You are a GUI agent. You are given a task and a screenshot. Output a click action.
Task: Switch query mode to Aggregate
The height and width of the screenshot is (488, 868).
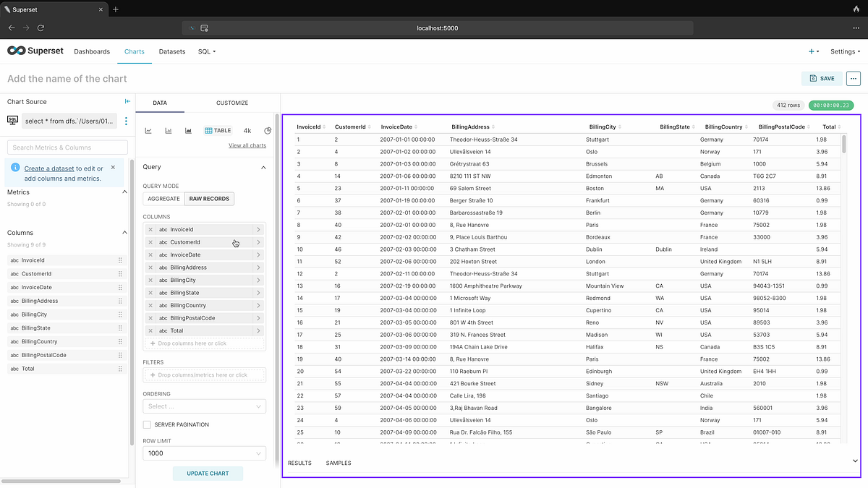click(163, 199)
